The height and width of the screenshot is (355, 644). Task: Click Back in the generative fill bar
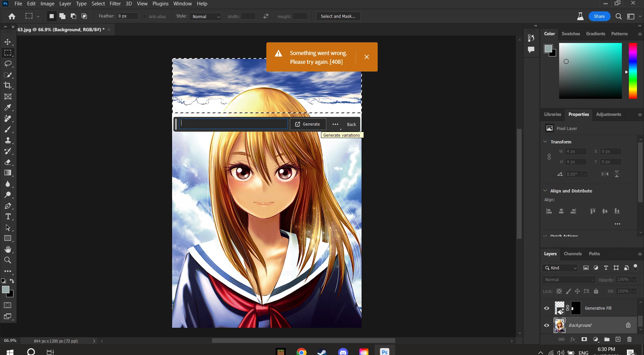pyautogui.click(x=352, y=125)
